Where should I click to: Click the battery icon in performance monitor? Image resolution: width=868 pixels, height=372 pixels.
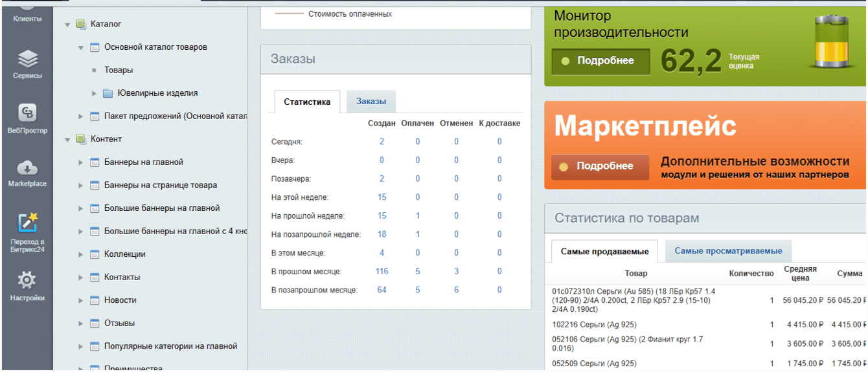point(833,41)
